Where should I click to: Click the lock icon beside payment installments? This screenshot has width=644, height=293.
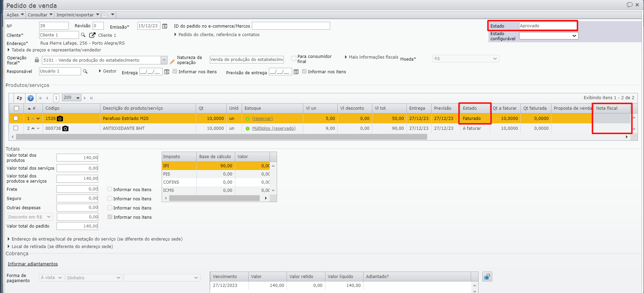487,276
